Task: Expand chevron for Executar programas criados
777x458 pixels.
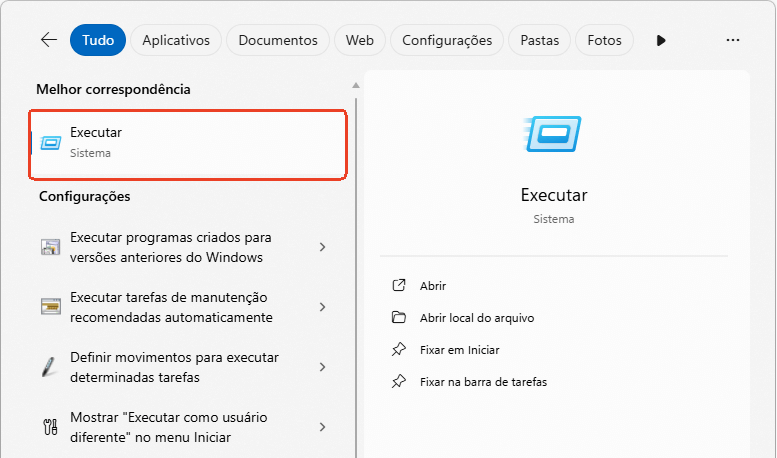Action: [x=323, y=247]
